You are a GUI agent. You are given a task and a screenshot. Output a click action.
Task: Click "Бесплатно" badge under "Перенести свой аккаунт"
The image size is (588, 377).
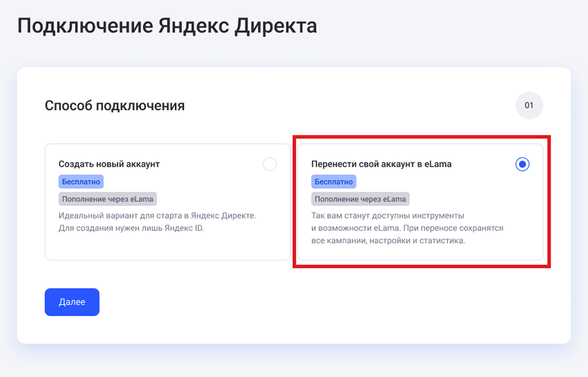coord(334,182)
